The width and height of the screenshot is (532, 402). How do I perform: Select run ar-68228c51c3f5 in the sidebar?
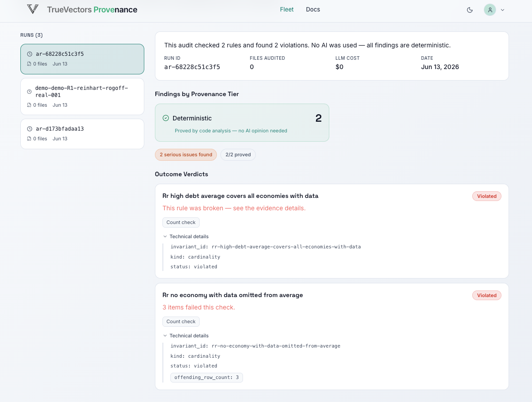click(x=82, y=59)
